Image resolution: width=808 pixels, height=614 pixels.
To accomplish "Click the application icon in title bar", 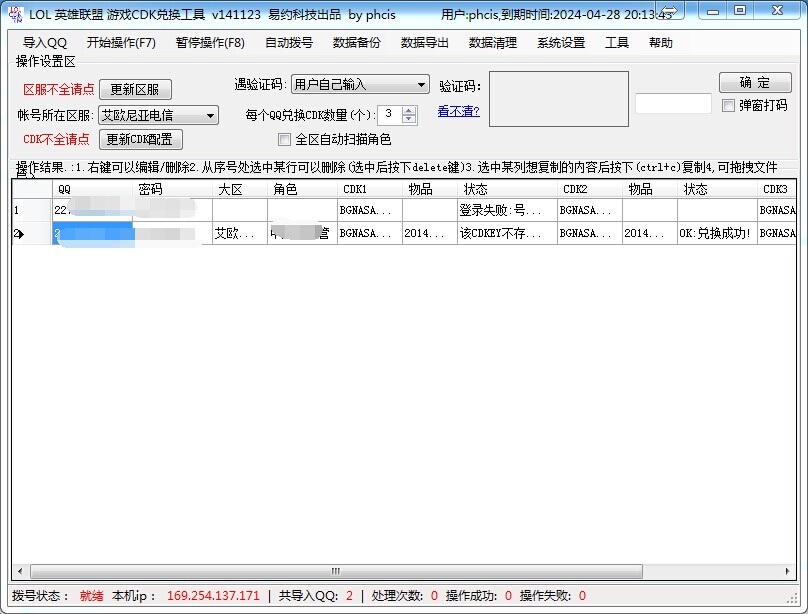I will (16, 14).
